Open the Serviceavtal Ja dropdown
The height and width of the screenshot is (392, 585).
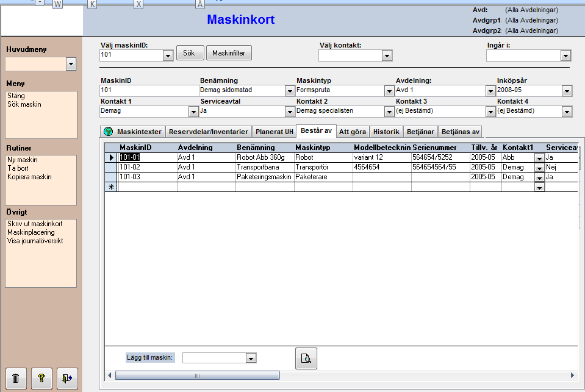290,112
